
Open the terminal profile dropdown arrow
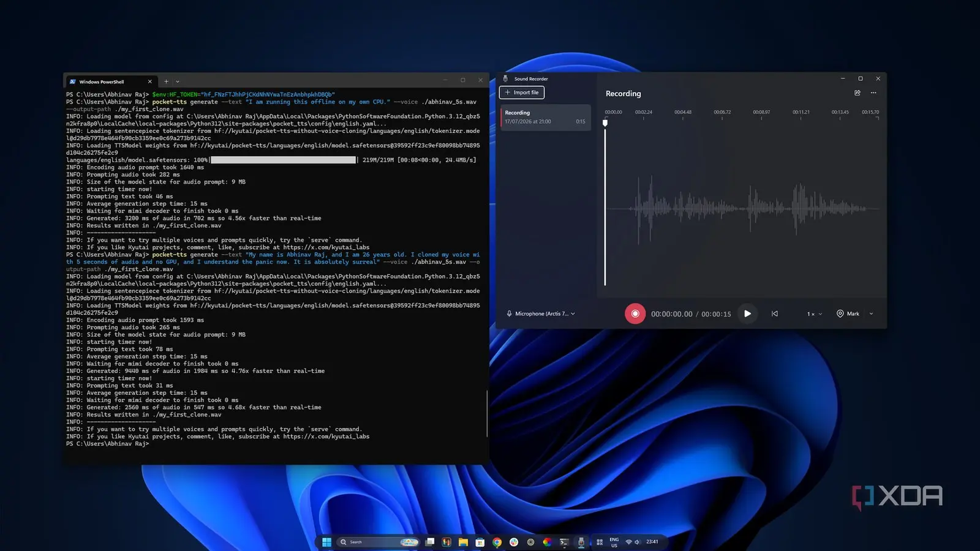coord(178,81)
